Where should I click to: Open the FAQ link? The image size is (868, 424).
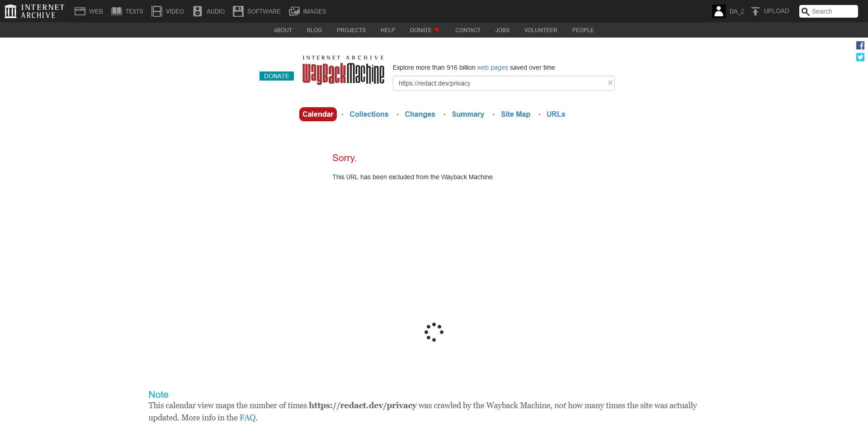247,418
